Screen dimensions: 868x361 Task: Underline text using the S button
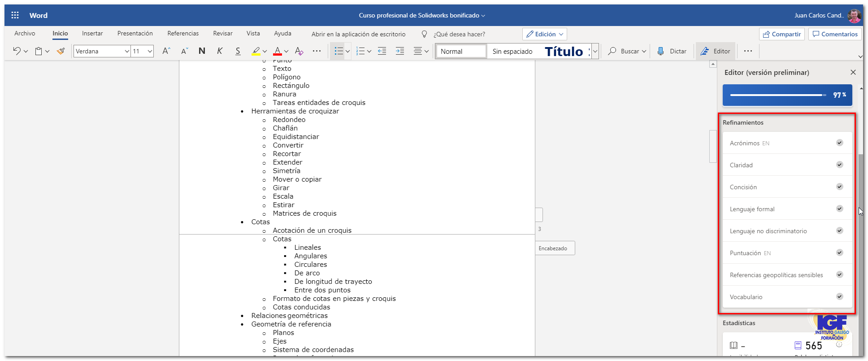(x=238, y=51)
